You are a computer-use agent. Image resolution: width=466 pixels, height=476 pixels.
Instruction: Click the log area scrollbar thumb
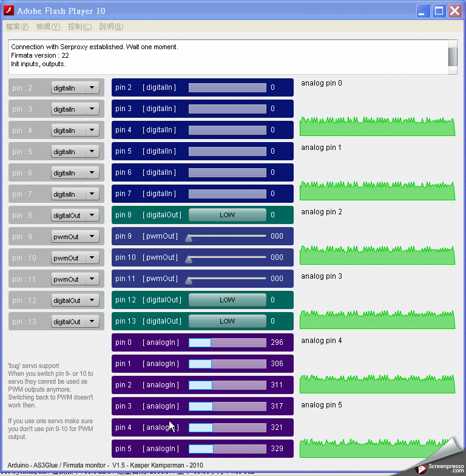point(453,57)
